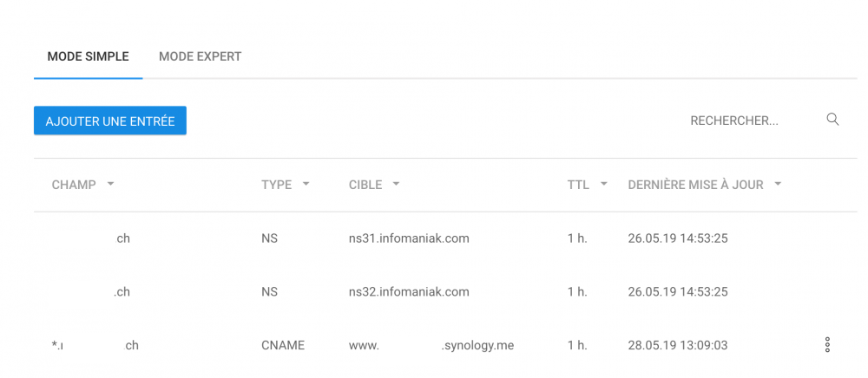The width and height of the screenshot is (868, 378).
Task: Switch to the Mode Expert tab
Action: point(200,56)
